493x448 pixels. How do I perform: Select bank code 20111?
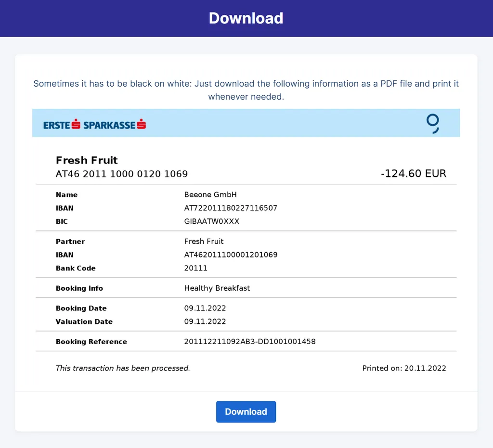pyautogui.click(x=195, y=268)
